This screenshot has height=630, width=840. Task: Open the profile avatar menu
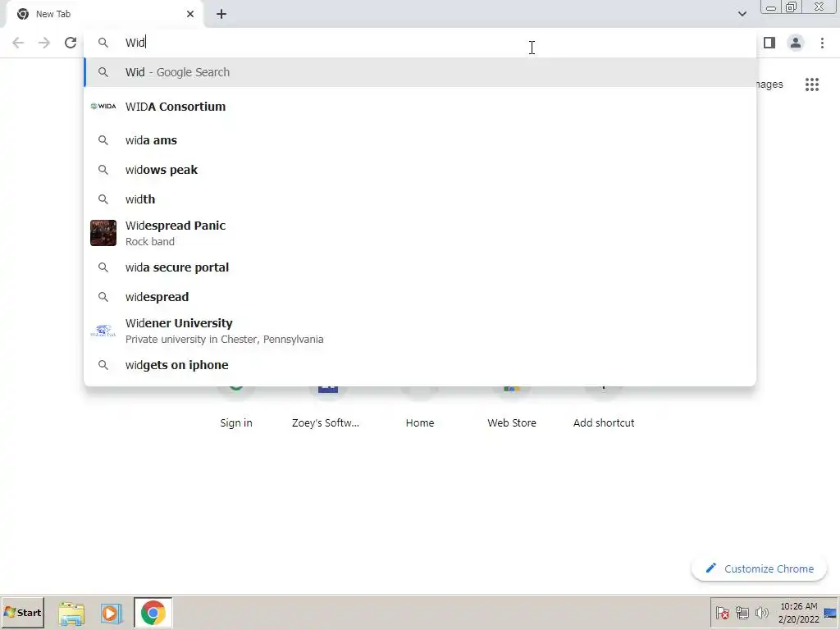796,43
